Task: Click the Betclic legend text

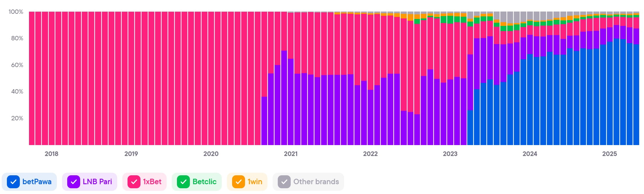Action: 204,182
